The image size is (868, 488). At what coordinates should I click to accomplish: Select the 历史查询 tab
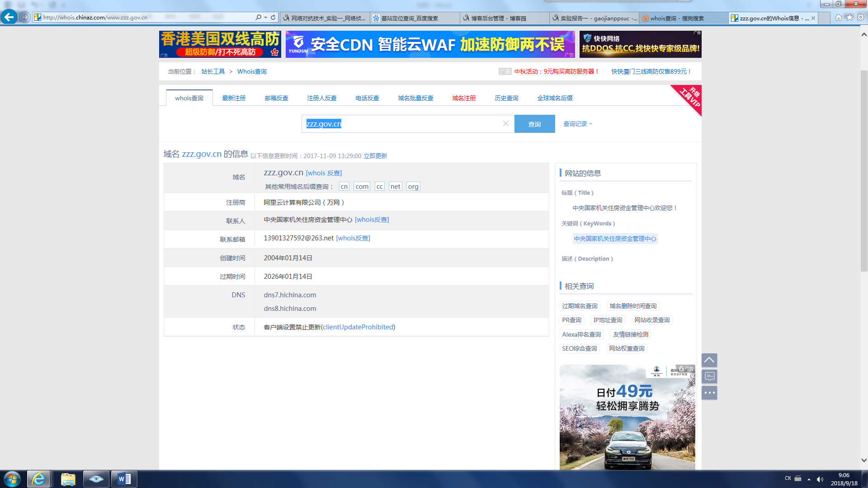click(x=506, y=98)
